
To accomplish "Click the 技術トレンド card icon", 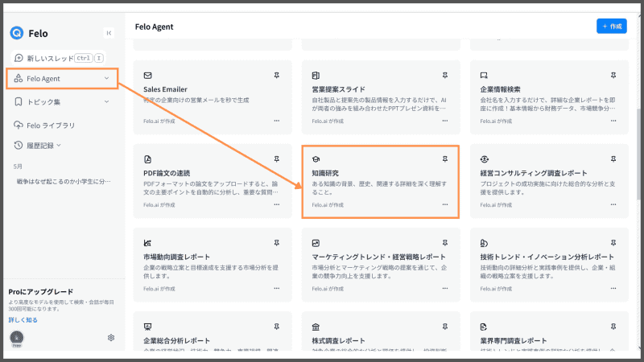I will (484, 244).
